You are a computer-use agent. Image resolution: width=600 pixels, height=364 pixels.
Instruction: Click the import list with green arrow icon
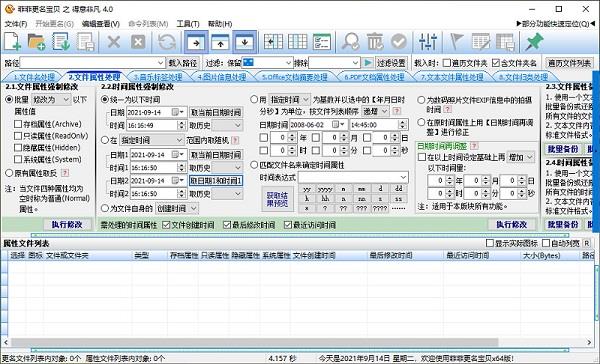[61, 41]
